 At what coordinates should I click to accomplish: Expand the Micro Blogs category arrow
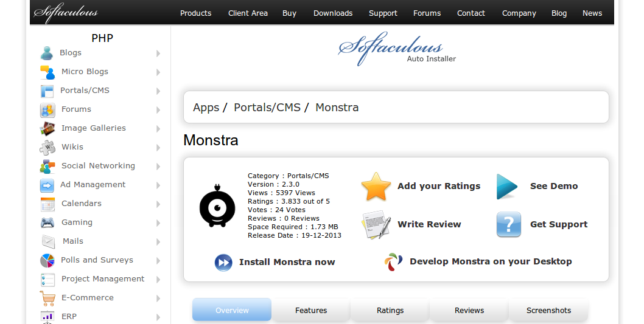coord(158,72)
